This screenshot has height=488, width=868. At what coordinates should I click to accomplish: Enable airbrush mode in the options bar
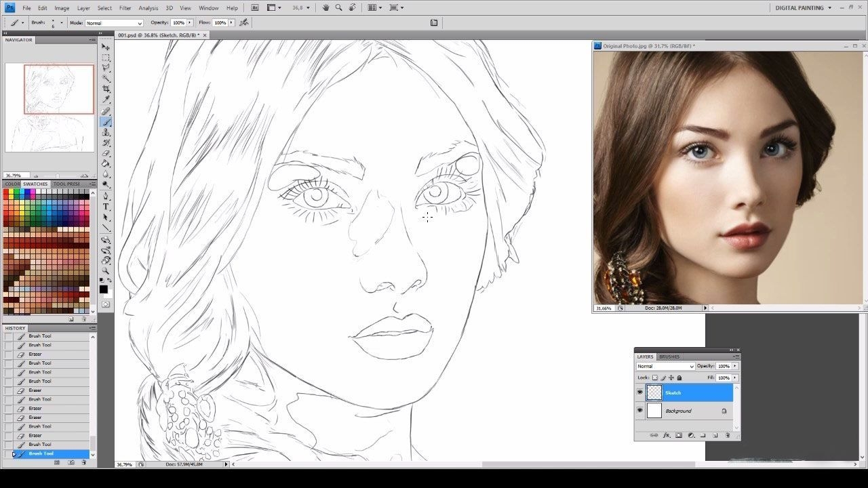(x=244, y=22)
